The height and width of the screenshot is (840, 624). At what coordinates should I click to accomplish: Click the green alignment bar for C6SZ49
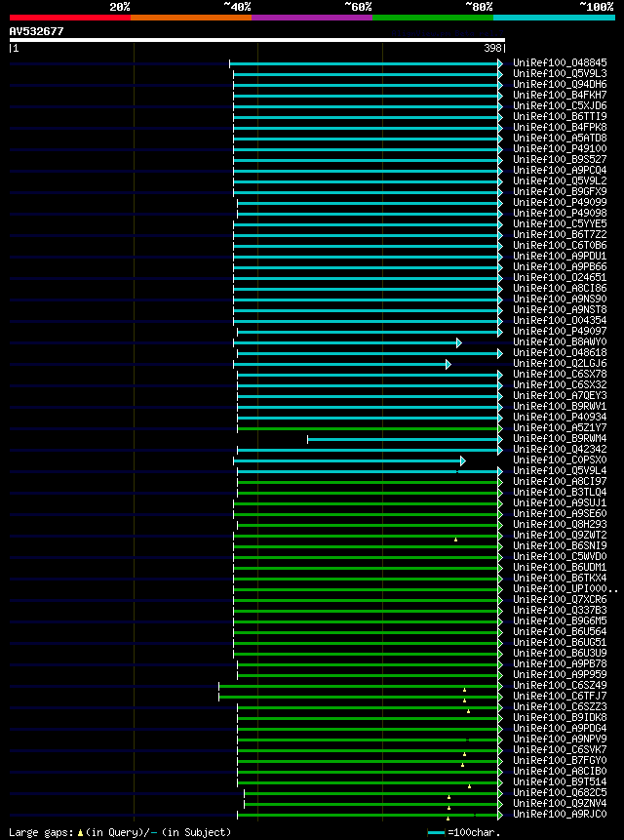pyautogui.click(x=361, y=686)
